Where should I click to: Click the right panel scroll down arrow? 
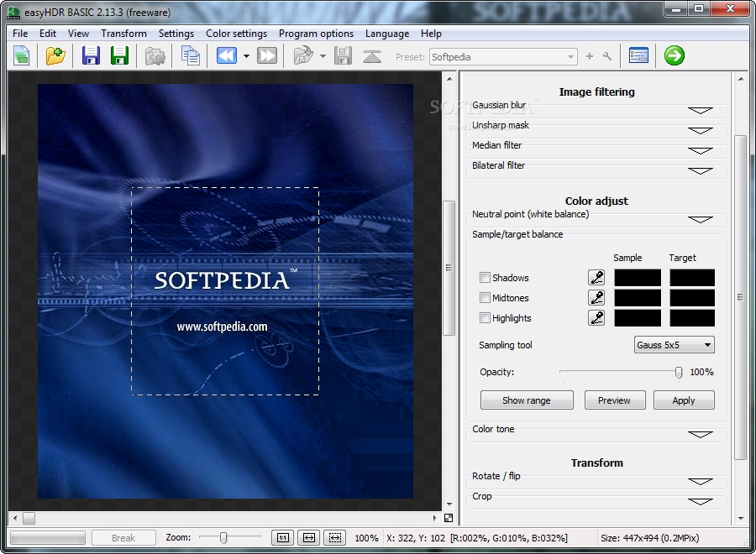point(741,519)
